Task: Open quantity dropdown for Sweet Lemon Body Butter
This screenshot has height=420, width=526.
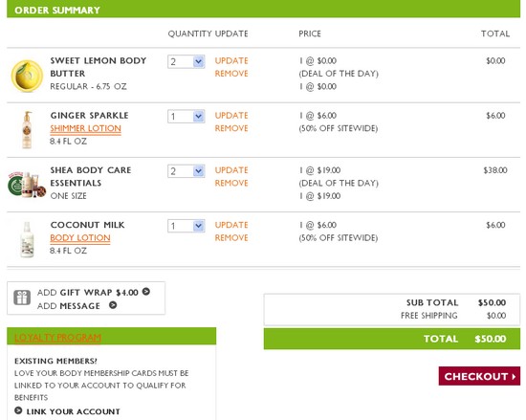Action: [186, 62]
